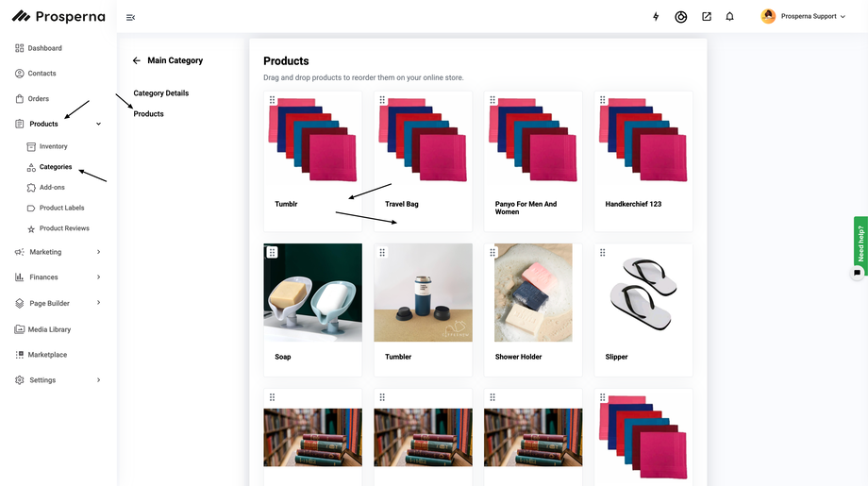Click the Need help chat icon
Image resolution: width=868 pixels, height=486 pixels.
click(857, 273)
